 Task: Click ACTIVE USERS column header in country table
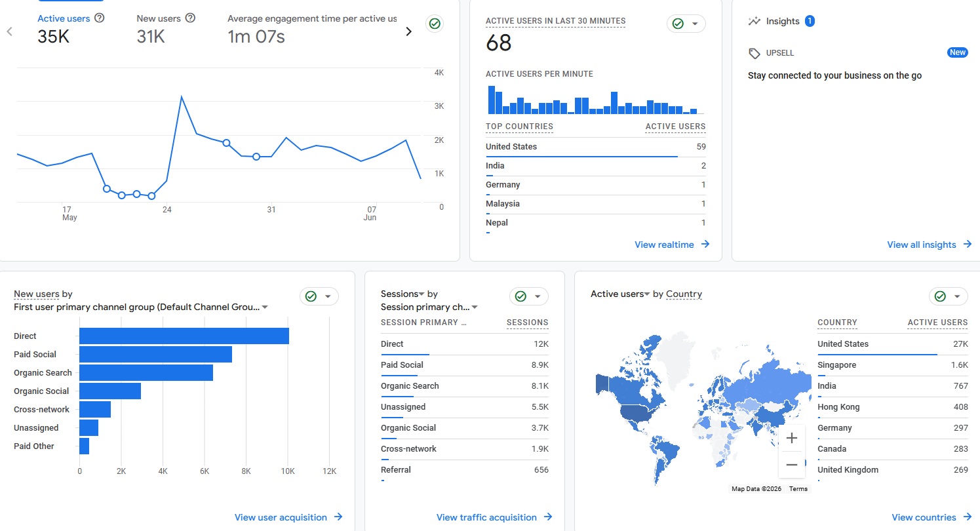937,323
